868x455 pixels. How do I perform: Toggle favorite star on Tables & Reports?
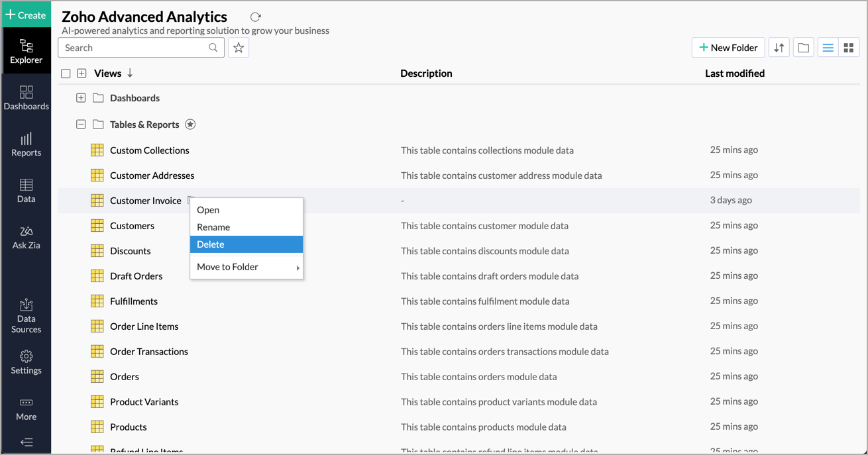(x=190, y=124)
